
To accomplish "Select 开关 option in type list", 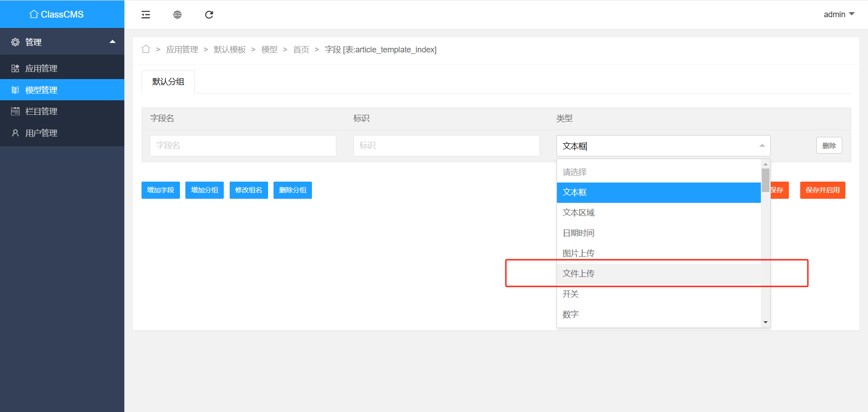I will pos(571,294).
